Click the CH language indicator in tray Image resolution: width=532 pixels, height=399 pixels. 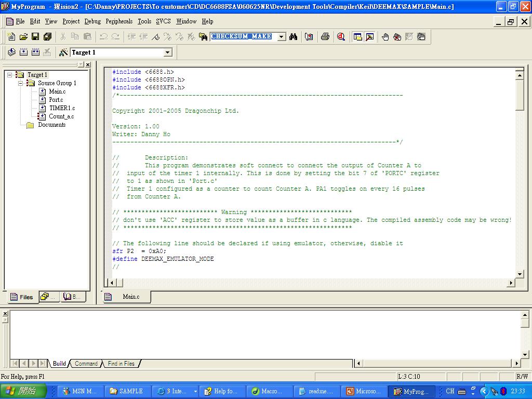point(450,391)
